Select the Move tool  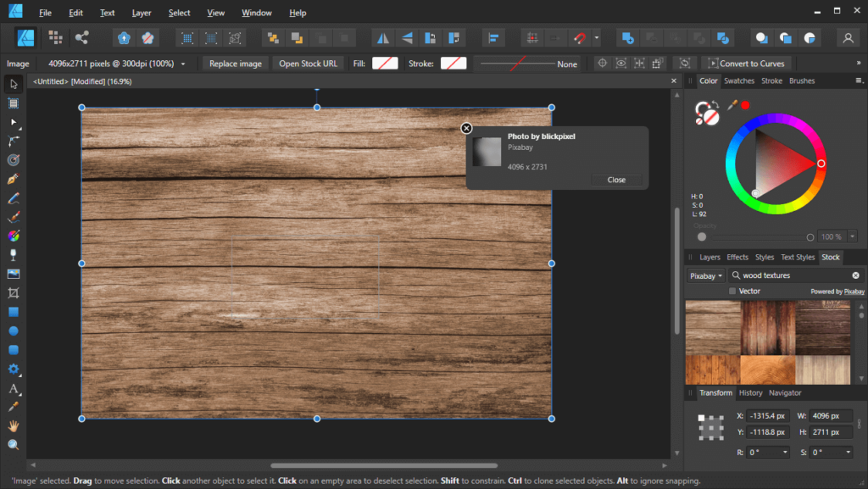pos(13,84)
